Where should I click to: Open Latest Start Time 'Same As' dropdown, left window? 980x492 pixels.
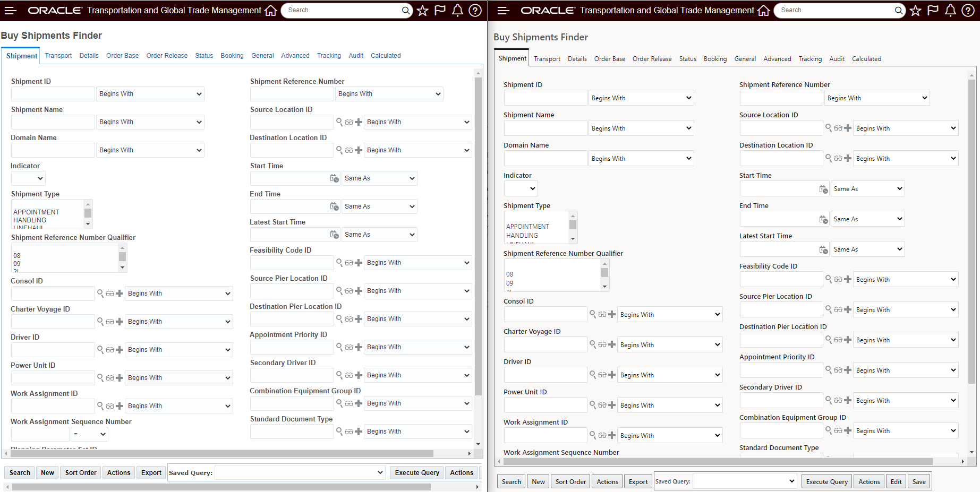point(379,235)
